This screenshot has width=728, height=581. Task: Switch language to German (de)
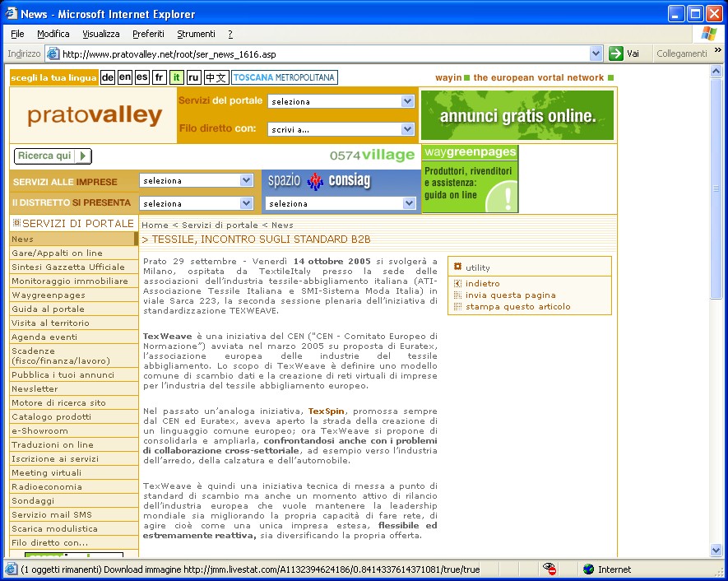coord(108,77)
